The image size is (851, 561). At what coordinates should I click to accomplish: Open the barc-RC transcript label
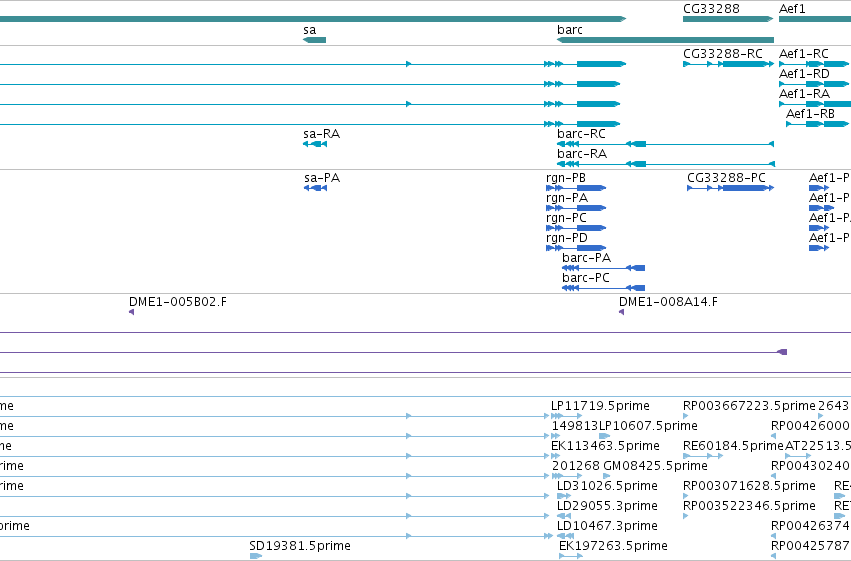point(581,134)
